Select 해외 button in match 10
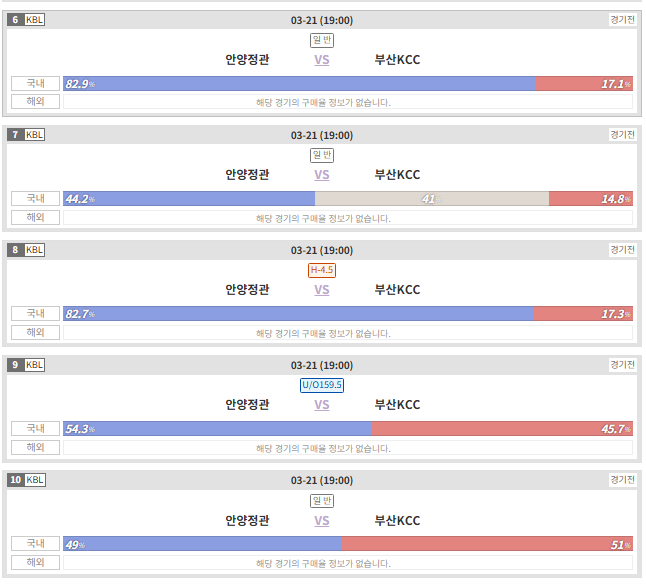The image size is (646, 584). [35, 563]
